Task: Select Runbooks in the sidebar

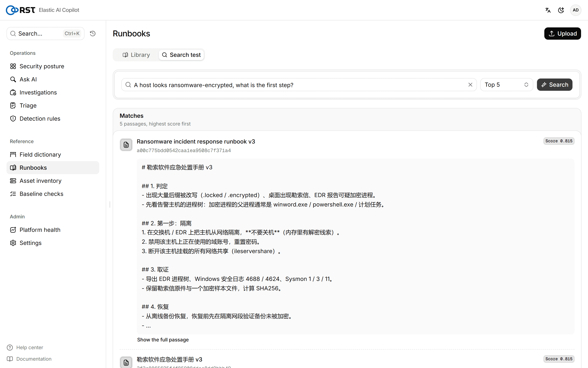Action: (53, 168)
